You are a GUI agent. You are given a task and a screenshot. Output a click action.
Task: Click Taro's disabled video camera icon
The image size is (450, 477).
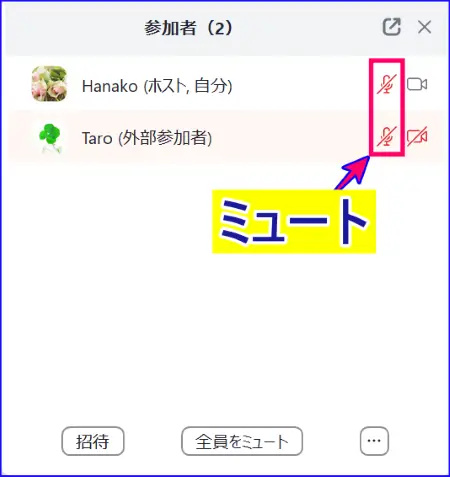pos(417,137)
